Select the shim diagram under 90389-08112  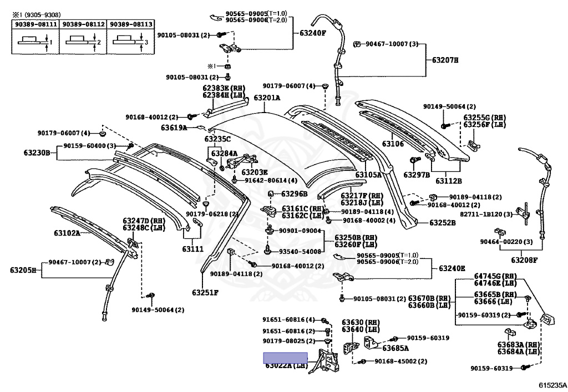pos(82,42)
